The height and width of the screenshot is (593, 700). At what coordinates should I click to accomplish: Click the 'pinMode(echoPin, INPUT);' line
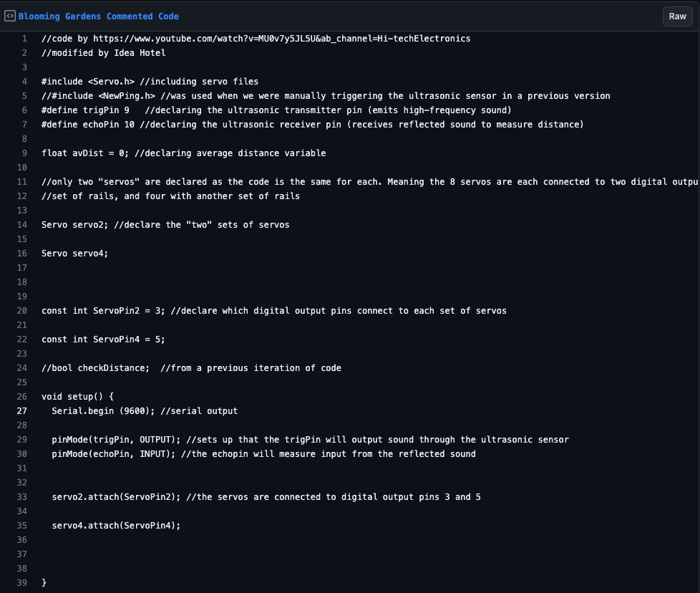pyautogui.click(x=264, y=454)
